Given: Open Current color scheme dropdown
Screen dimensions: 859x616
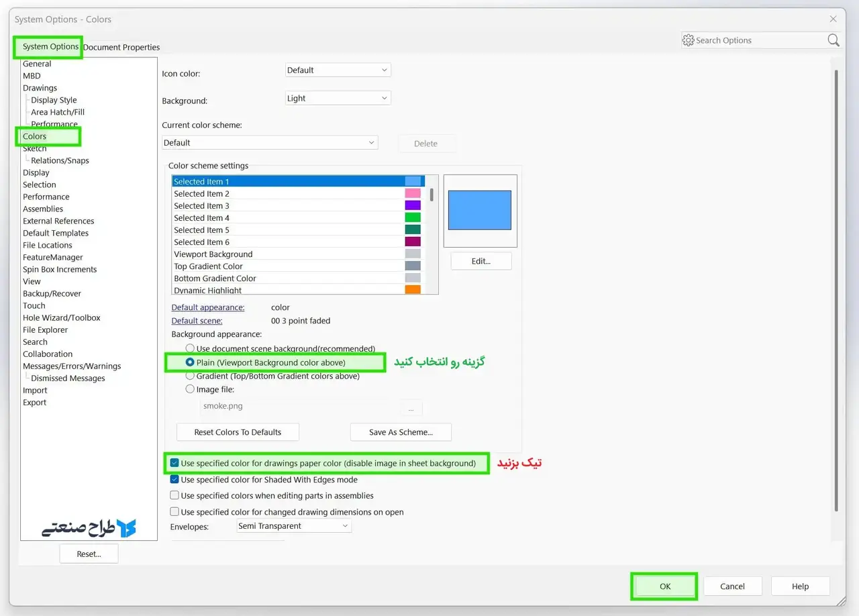Looking at the screenshot, I should tap(270, 143).
